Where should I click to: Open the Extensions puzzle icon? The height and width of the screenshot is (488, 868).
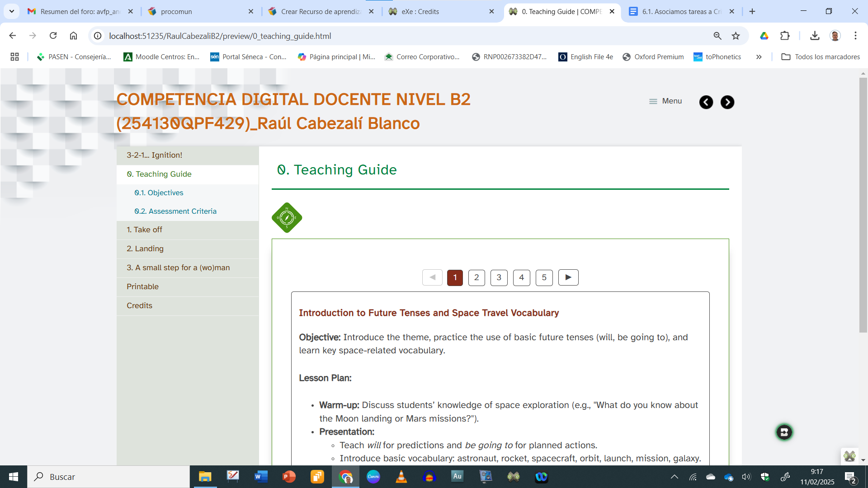(785, 36)
